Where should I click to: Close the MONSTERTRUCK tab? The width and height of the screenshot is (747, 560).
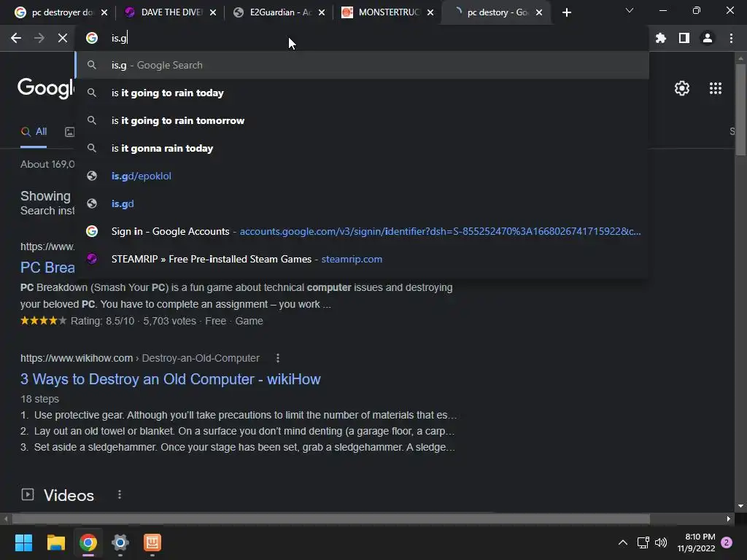click(430, 12)
